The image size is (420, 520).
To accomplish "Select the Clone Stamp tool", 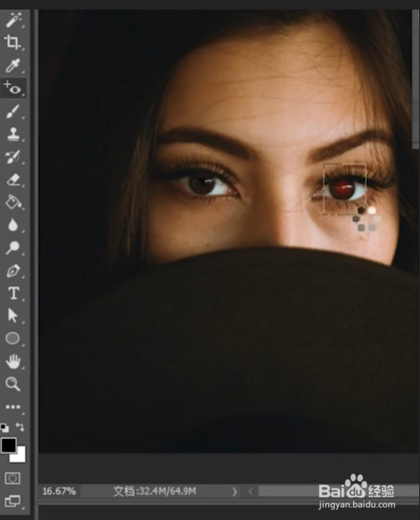I will tap(13, 134).
